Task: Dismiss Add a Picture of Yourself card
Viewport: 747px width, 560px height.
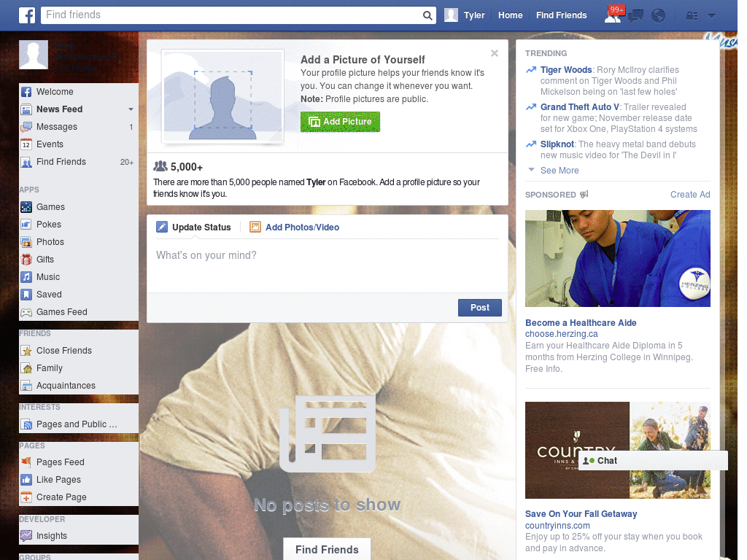Action: pos(495,53)
